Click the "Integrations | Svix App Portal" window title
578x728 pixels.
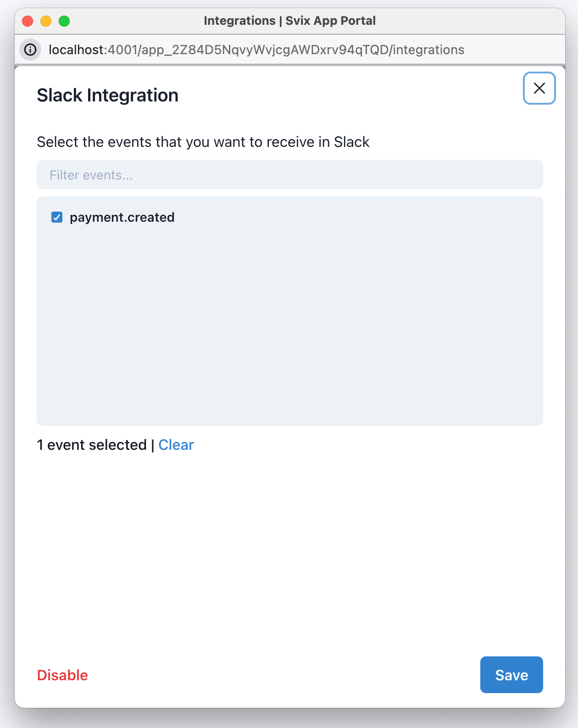[289, 21]
